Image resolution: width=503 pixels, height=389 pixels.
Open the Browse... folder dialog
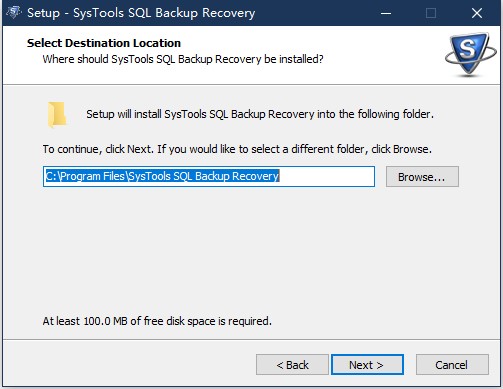(422, 177)
